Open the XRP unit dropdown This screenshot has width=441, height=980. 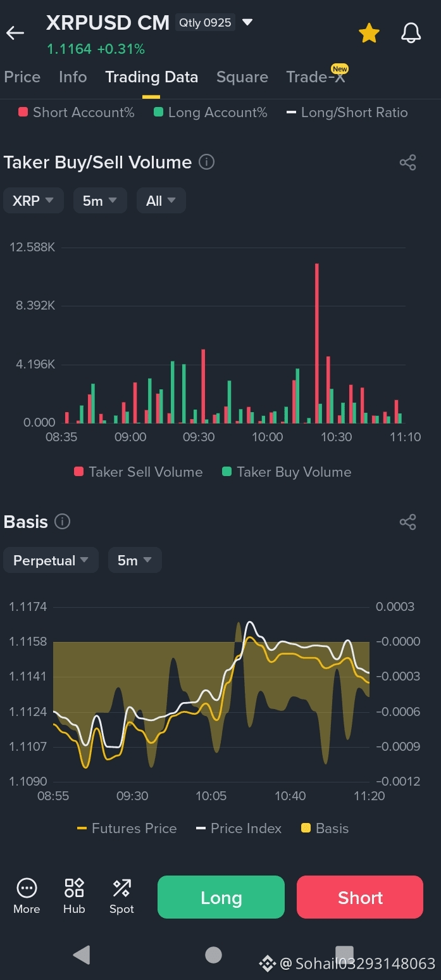tap(34, 201)
